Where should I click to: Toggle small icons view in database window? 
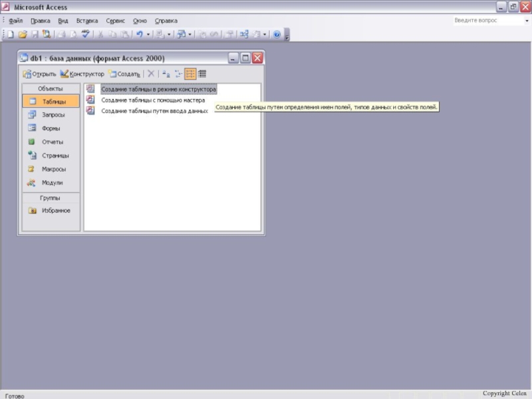[178, 74]
